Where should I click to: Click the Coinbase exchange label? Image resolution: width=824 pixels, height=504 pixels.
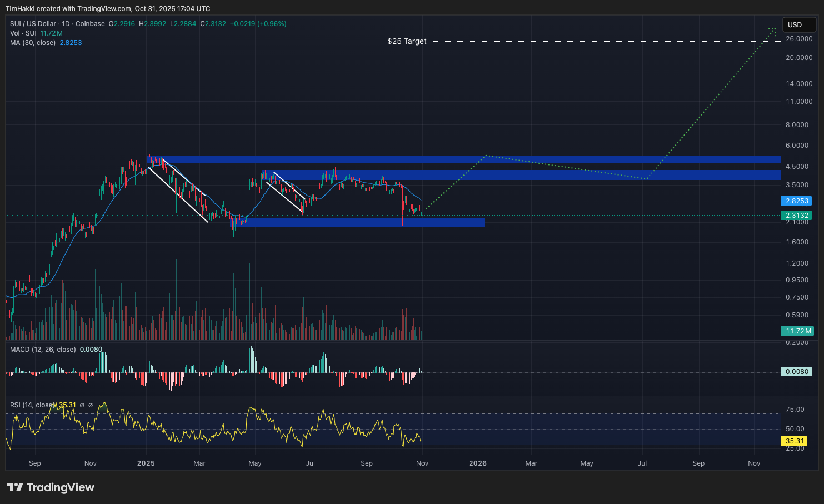(89, 24)
